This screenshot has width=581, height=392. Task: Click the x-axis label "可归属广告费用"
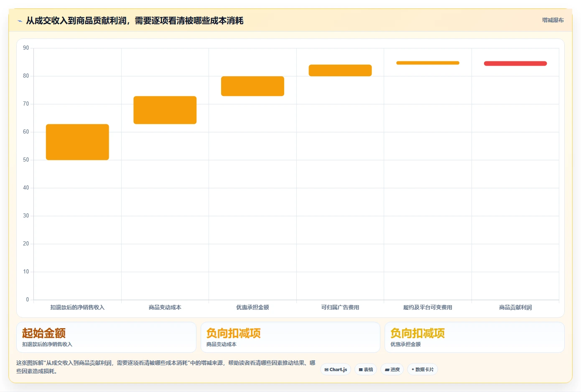340,307
